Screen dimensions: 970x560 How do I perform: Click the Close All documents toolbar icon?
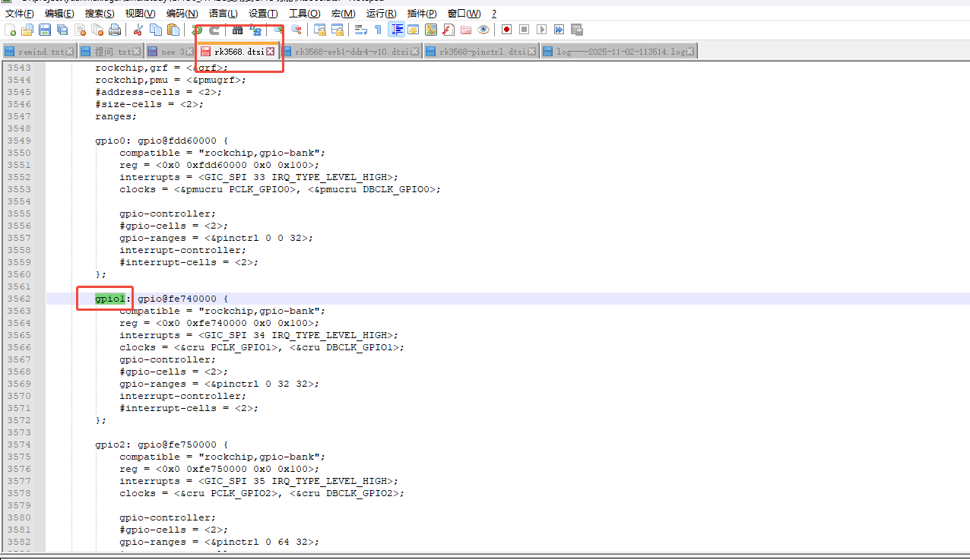[97, 30]
